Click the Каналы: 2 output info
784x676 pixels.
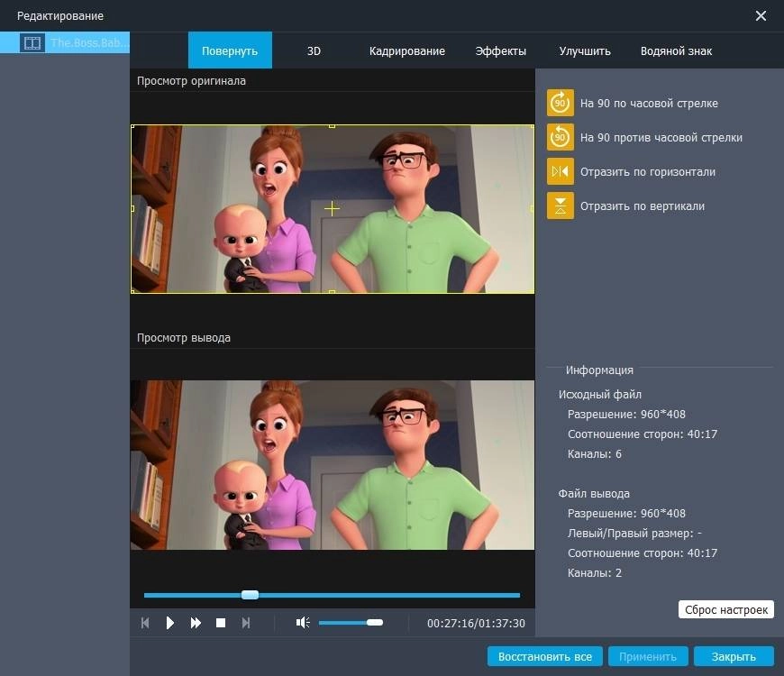(x=595, y=573)
